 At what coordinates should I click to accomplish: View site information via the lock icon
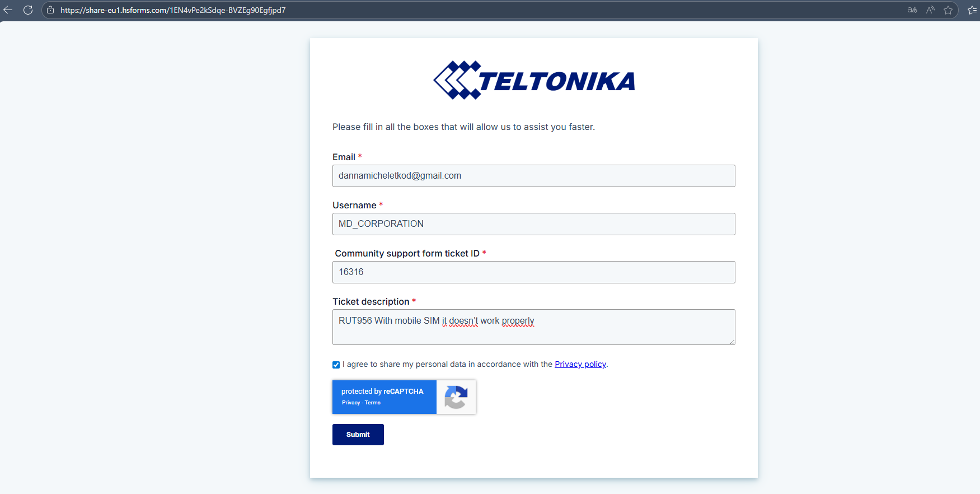[50, 10]
